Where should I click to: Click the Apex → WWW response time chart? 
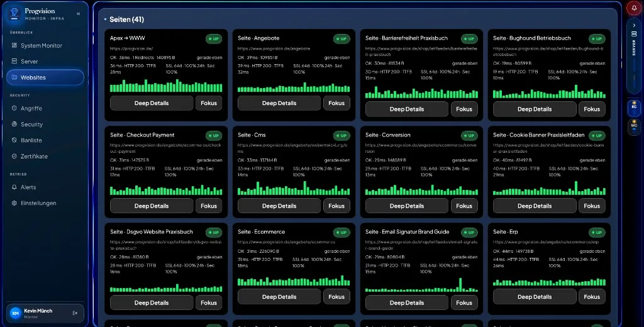click(x=166, y=86)
